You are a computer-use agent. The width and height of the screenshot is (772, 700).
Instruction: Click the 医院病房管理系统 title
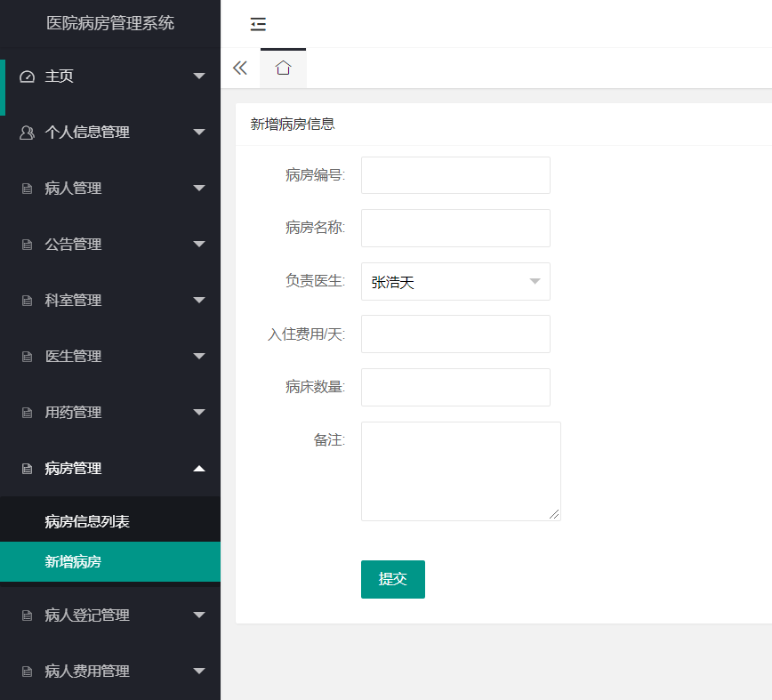[110, 23]
